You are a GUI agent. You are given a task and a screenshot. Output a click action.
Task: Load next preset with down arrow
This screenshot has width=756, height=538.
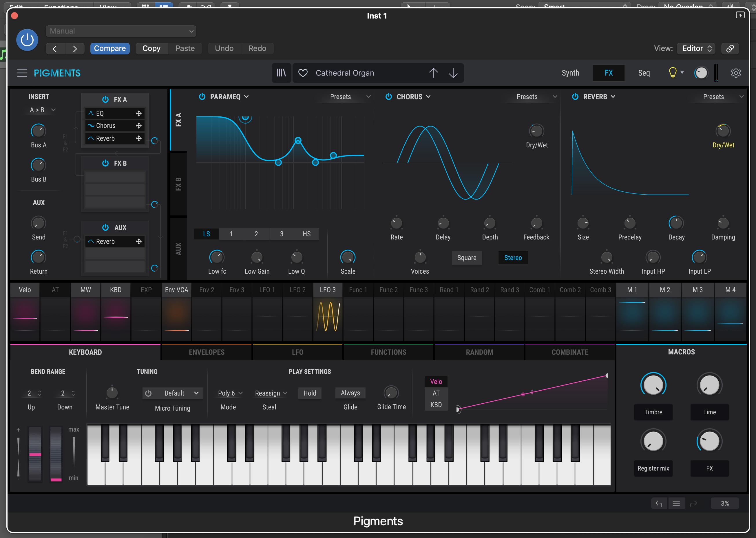[x=453, y=73]
